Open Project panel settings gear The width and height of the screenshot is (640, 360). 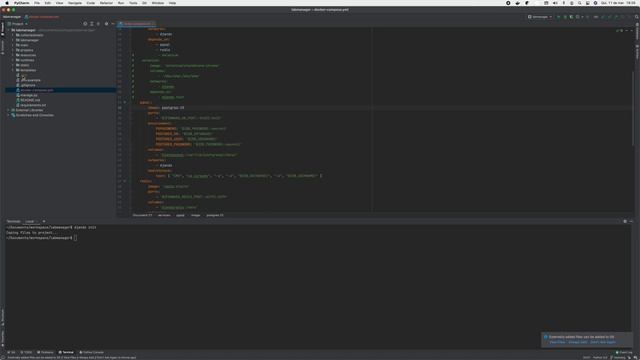pos(107,24)
